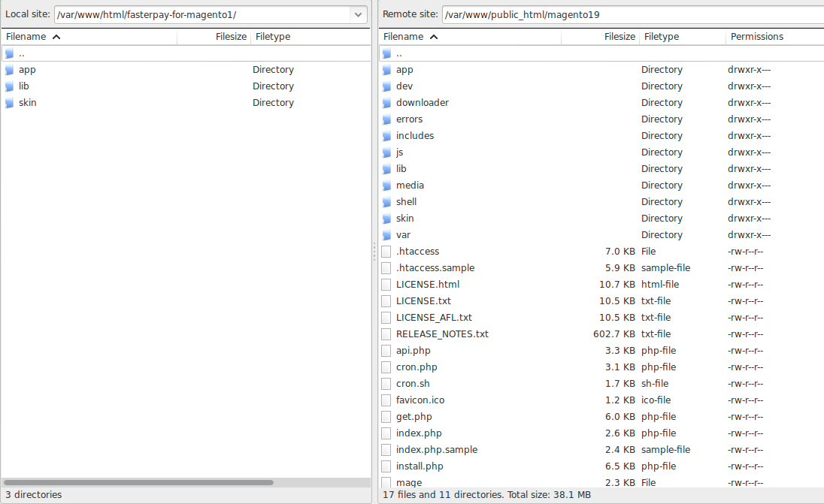The image size is (824, 504).
Task: Click the remote lib folder icon
Action: (386, 169)
